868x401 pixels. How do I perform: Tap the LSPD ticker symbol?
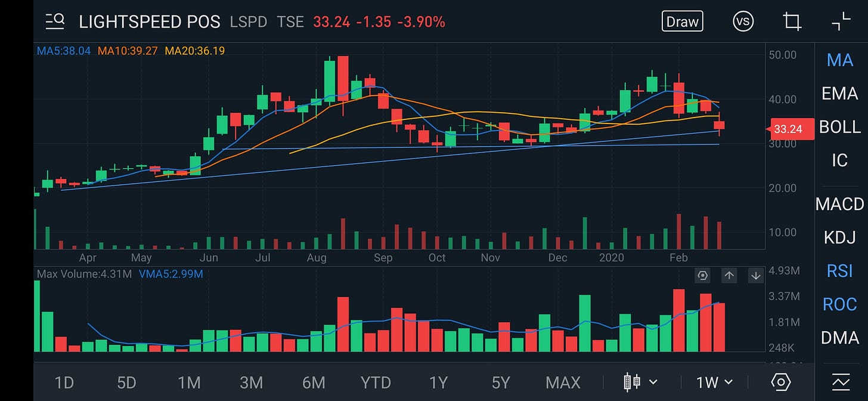[x=250, y=22]
